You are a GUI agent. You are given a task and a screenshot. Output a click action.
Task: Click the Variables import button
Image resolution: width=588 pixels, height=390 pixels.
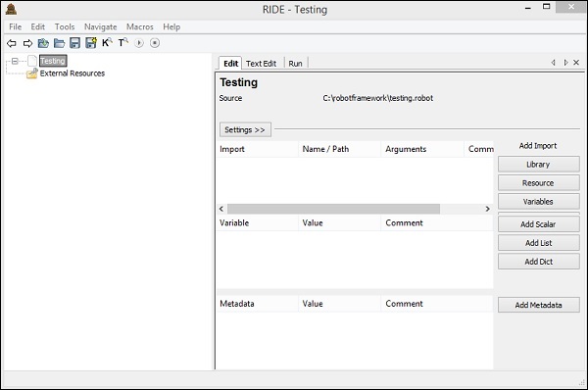[x=538, y=202]
